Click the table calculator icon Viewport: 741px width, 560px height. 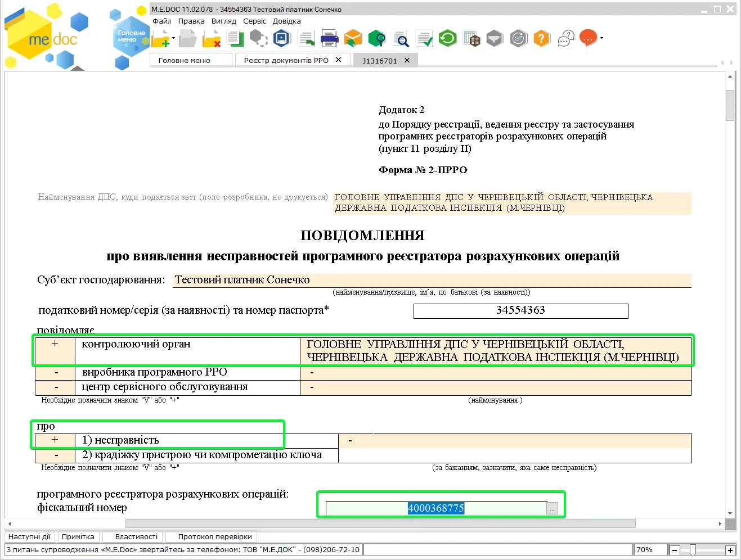point(471,39)
